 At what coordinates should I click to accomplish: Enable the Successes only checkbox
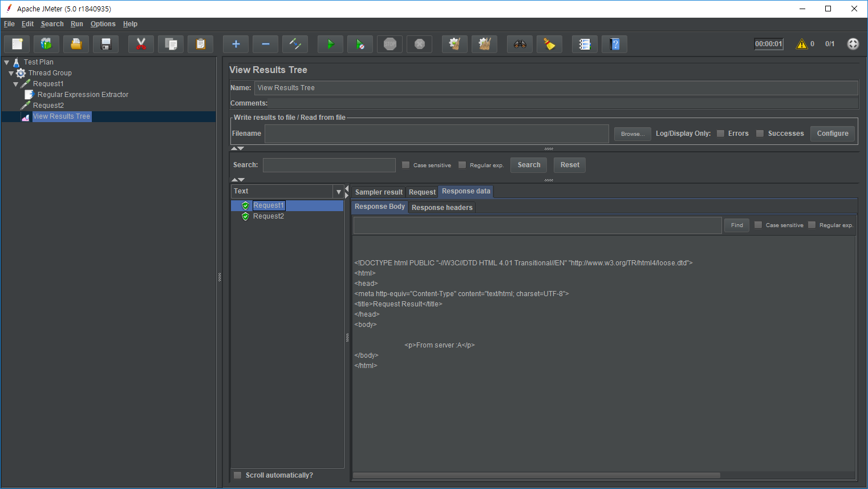point(760,134)
